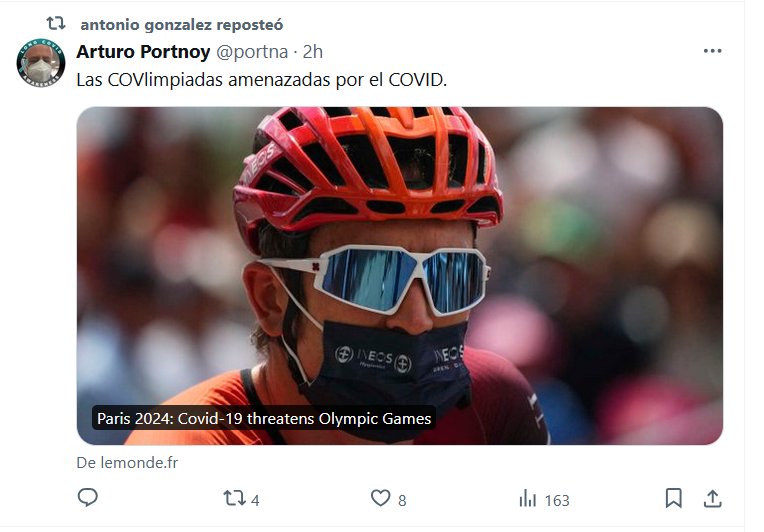Click the @portna handle
This screenshot has width=764, height=532.
(x=247, y=52)
